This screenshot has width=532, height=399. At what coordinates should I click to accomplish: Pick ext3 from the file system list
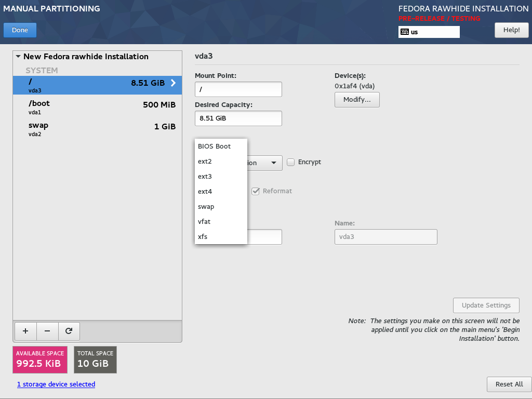[221, 177]
